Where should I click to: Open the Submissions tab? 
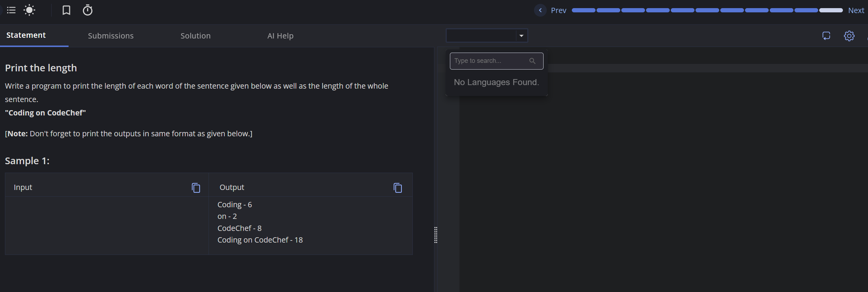point(111,36)
